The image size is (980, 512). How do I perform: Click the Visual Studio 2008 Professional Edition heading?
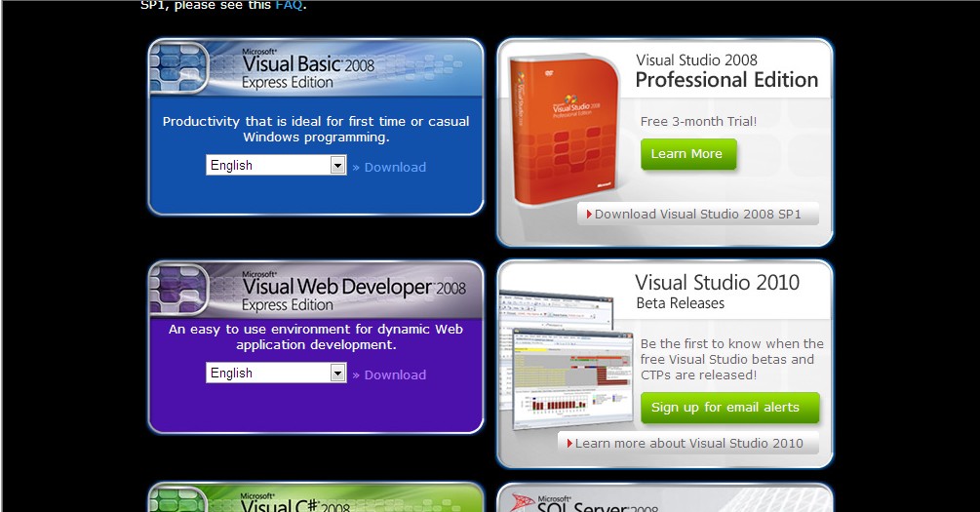click(x=726, y=70)
